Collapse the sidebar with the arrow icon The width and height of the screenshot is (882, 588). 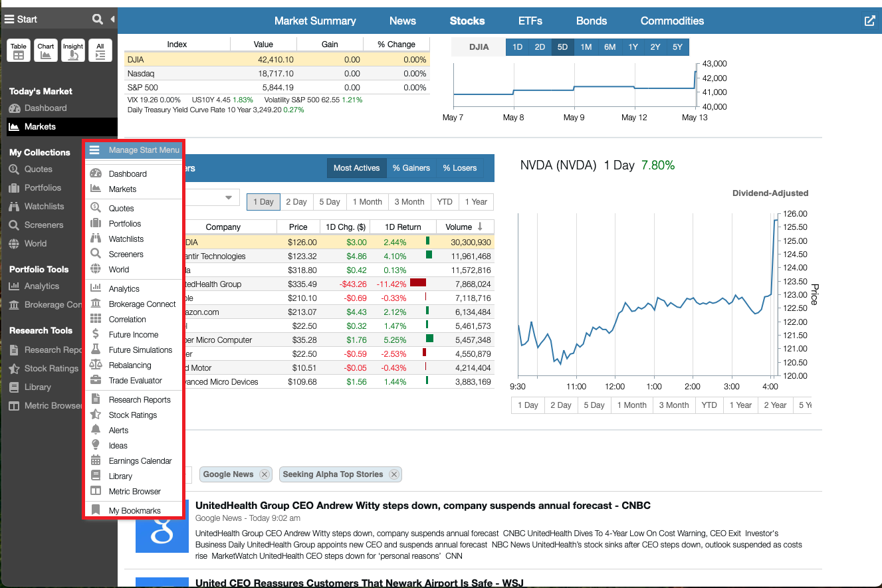coord(112,19)
